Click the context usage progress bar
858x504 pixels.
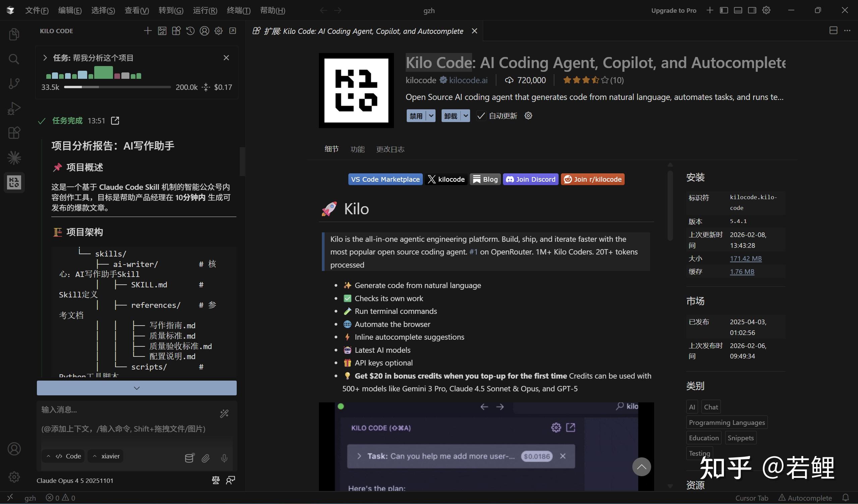(x=117, y=87)
